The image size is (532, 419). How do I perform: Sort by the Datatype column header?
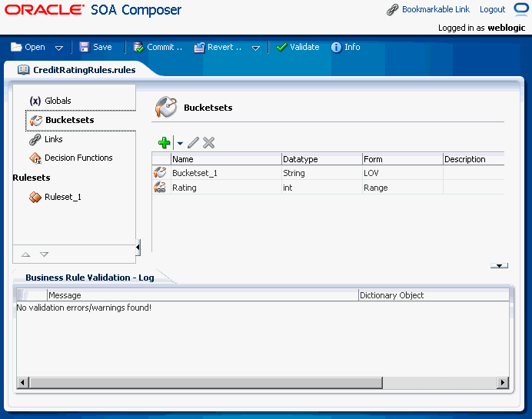tap(322, 159)
